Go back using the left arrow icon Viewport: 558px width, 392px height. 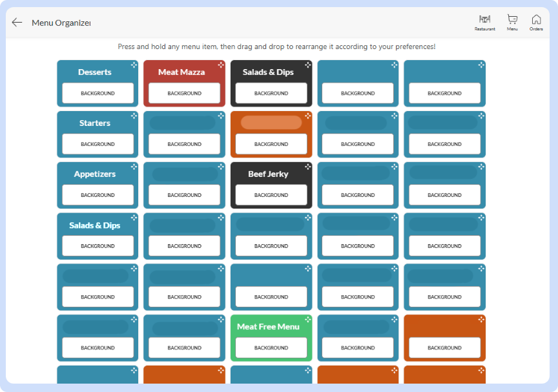(x=17, y=23)
